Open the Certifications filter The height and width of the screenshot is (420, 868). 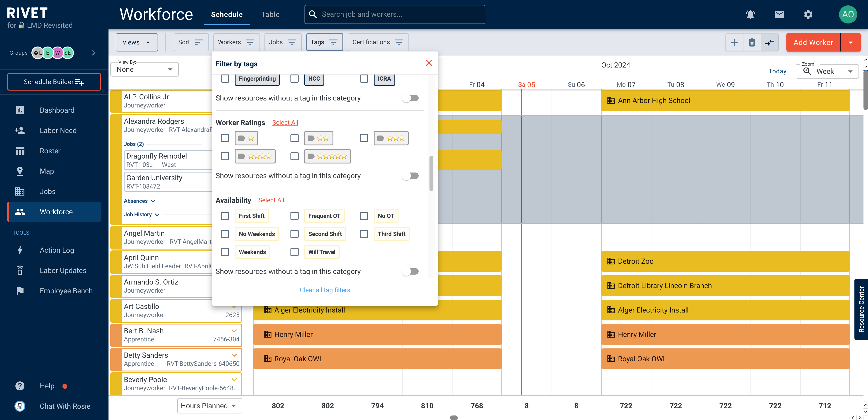(x=378, y=42)
